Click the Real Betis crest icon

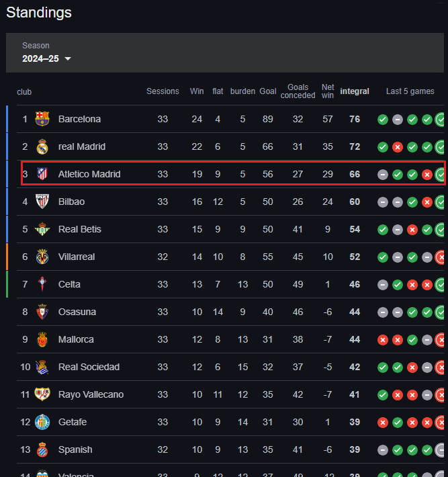point(42,229)
